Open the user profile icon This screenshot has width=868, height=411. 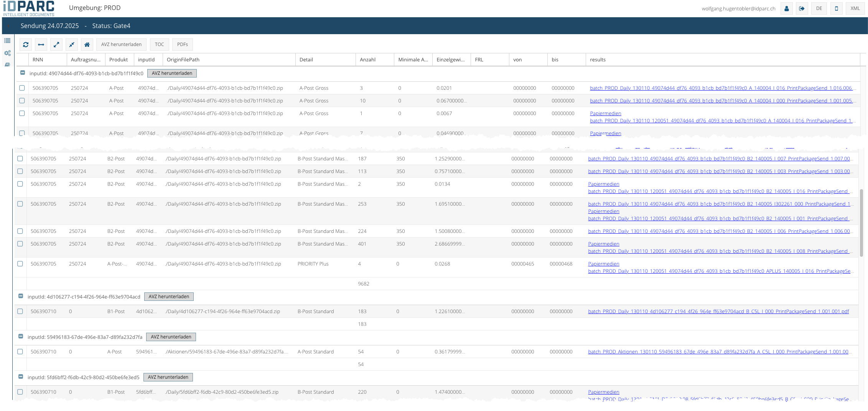[786, 8]
